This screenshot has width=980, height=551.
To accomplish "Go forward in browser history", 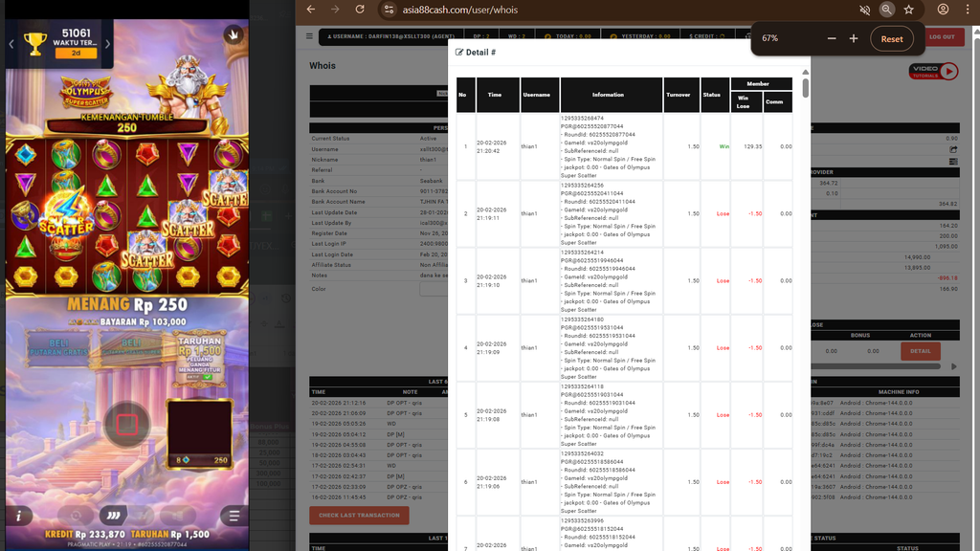I will [335, 10].
